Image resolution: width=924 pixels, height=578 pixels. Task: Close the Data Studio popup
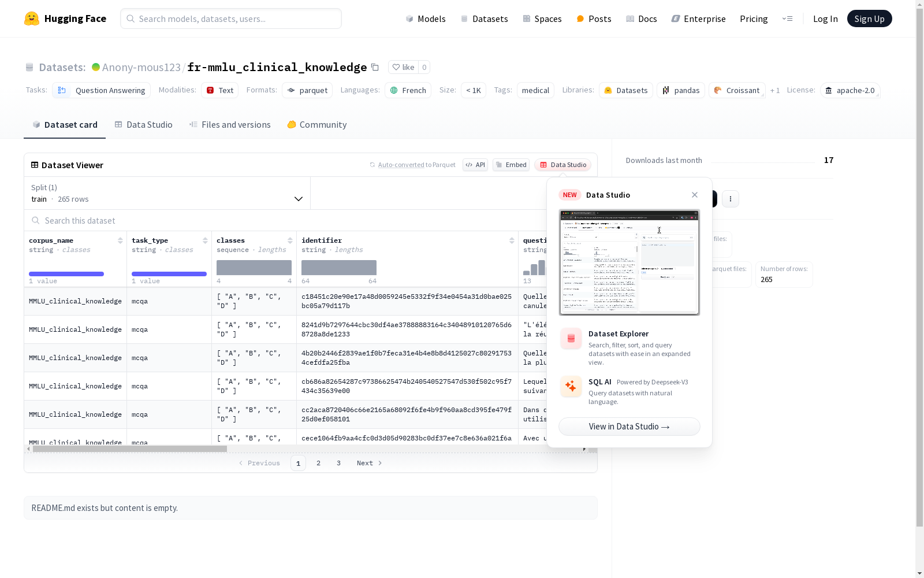pos(695,195)
